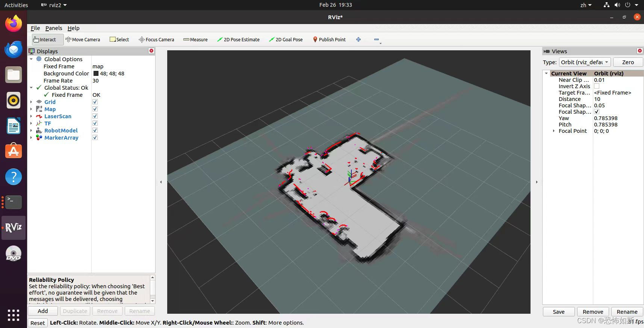Click the Fixed Frame value field
The image size is (644, 328).
click(123, 66)
